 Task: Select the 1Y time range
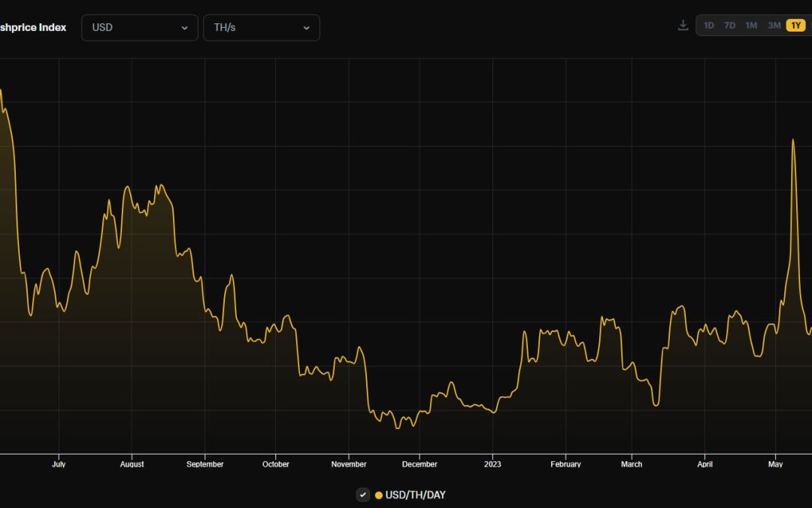pyautogui.click(x=796, y=26)
